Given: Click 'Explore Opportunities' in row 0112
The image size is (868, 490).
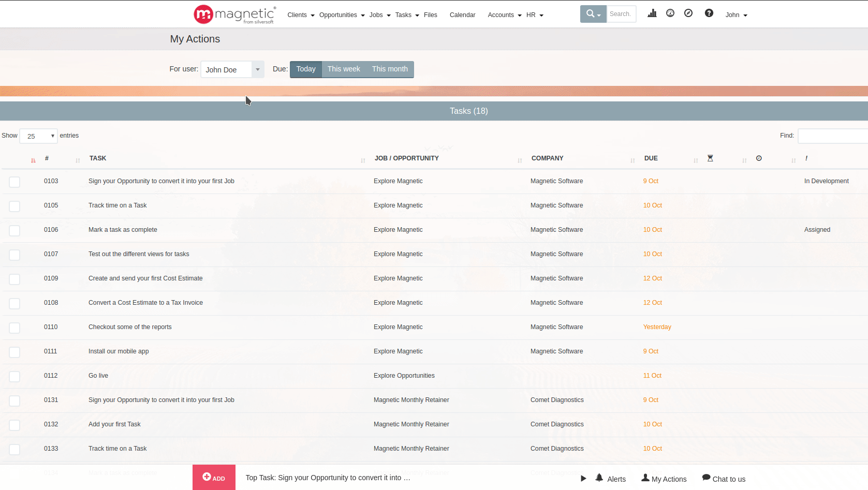Looking at the screenshot, I should tap(404, 376).
